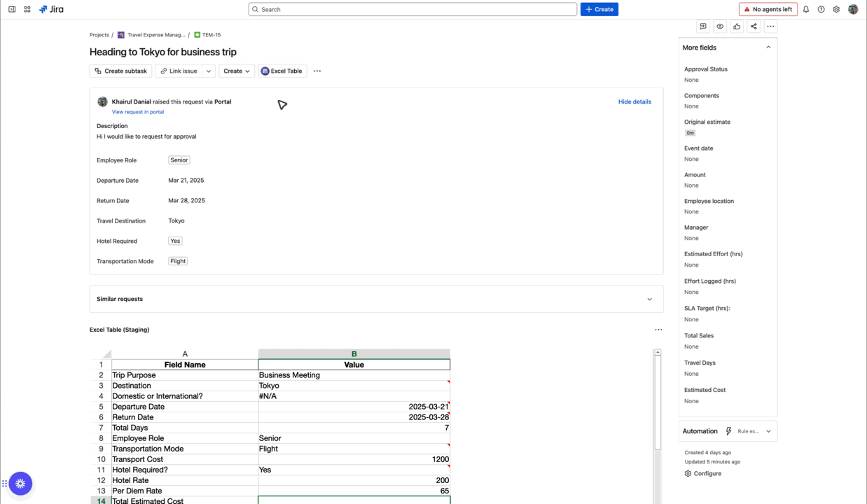This screenshot has height=504, width=867.
Task: Click the Search input field
Action: pyautogui.click(x=412, y=9)
